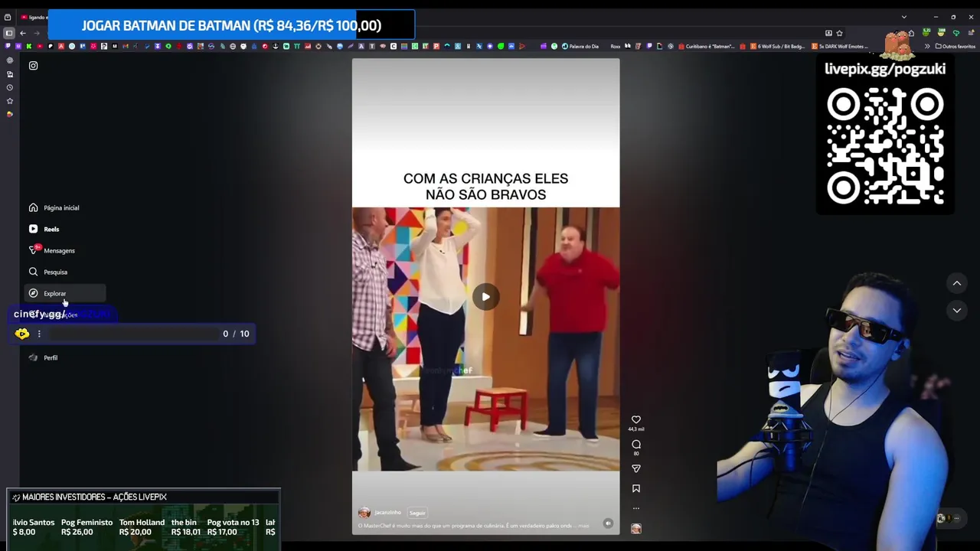Screen dimensions: 980x551
Task: Open 6 Wolf Sub / Bit Badges bookmark
Action: coord(777,46)
